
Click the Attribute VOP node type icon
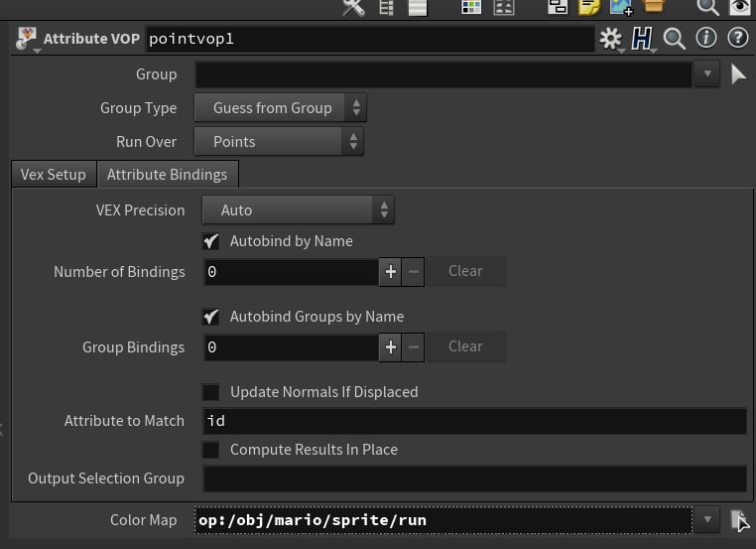click(x=26, y=39)
